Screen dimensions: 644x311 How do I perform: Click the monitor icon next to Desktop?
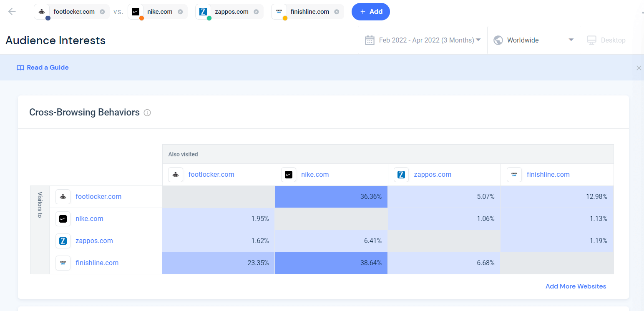(591, 40)
